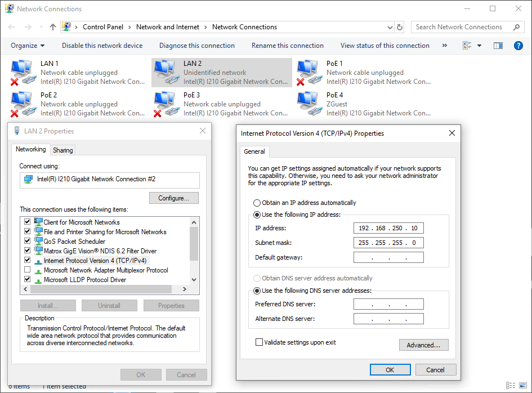Switch to the Sharing tab

pyautogui.click(x=63, y=150)
